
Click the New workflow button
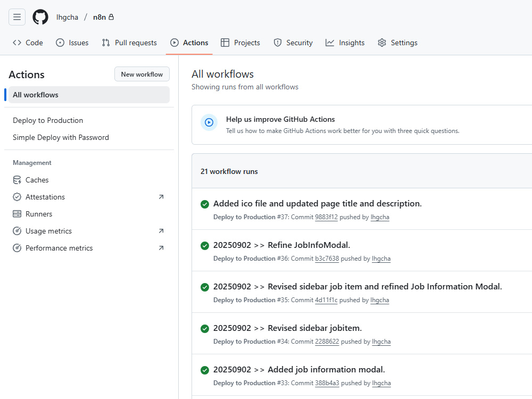pos(142,74)
